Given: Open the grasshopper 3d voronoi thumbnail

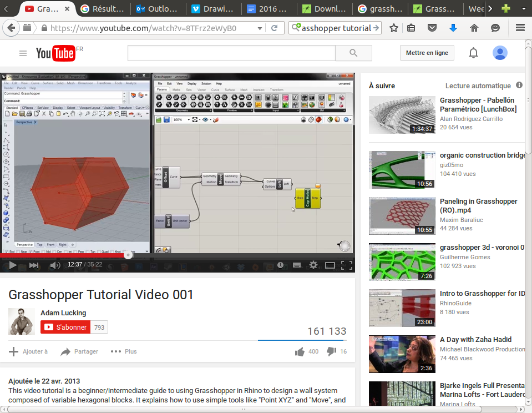Looking at the screenshot, I should pyautogui.click(x=402, y=261).
